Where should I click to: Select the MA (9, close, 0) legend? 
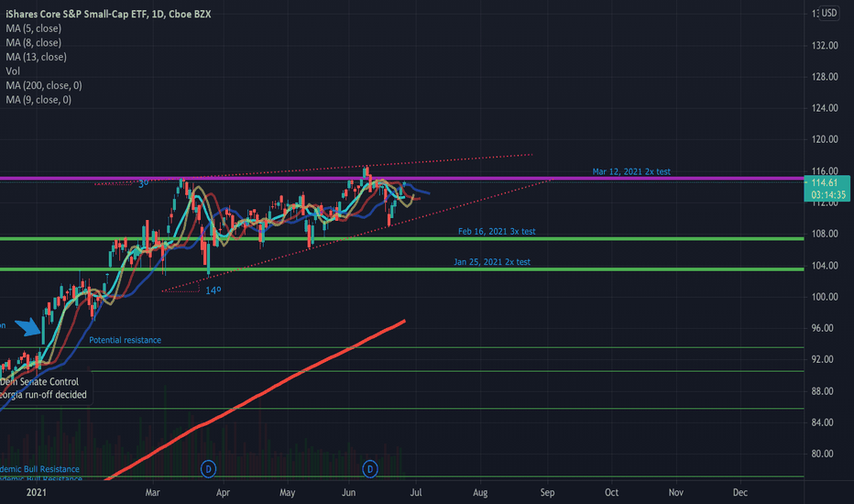click(x=38, y=100)
